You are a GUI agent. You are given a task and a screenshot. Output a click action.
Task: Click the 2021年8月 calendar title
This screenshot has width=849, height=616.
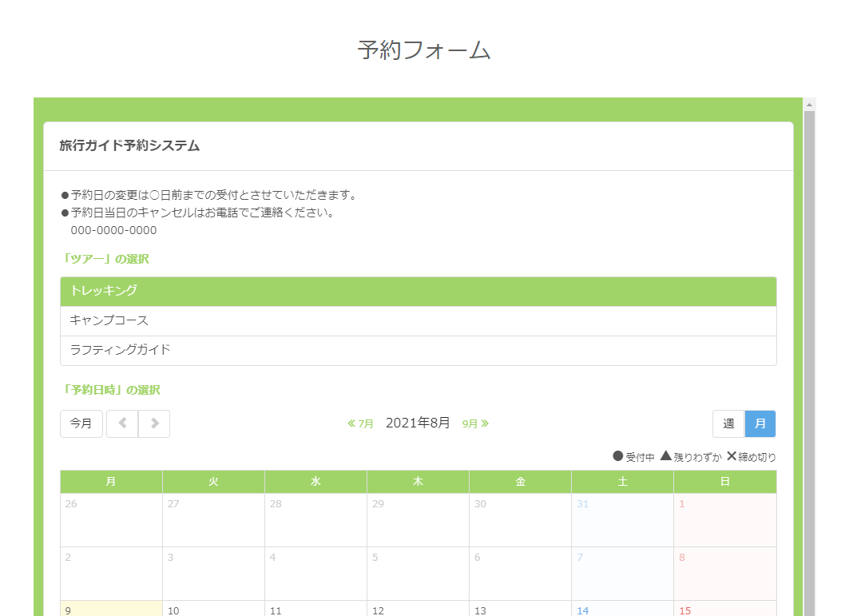point(418,423)
